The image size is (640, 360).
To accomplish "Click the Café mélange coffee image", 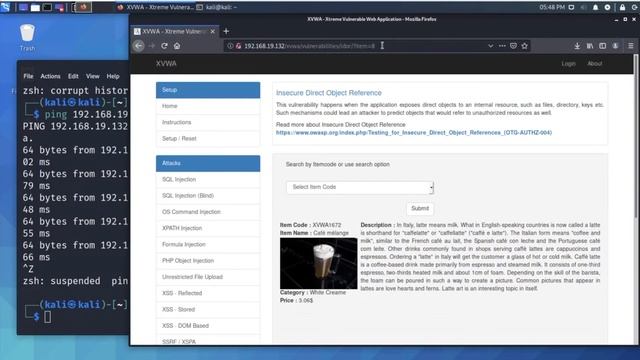I will [318, 263].
